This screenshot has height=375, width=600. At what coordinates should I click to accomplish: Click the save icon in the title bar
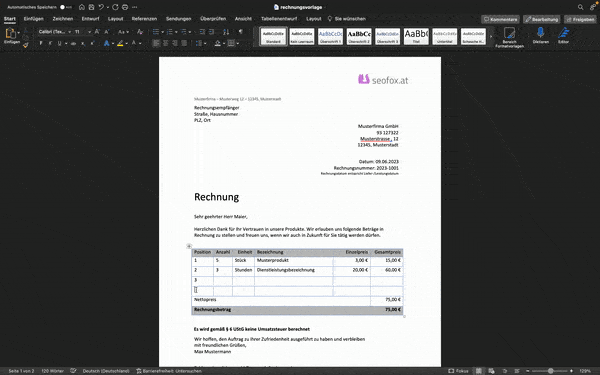pos(91,7)
